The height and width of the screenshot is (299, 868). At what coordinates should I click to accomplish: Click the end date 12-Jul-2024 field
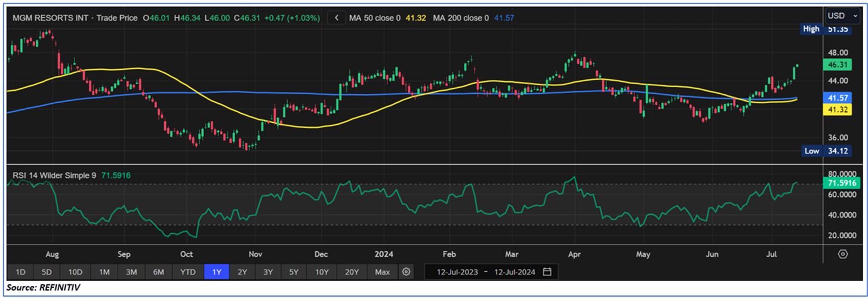click(513, 272)
